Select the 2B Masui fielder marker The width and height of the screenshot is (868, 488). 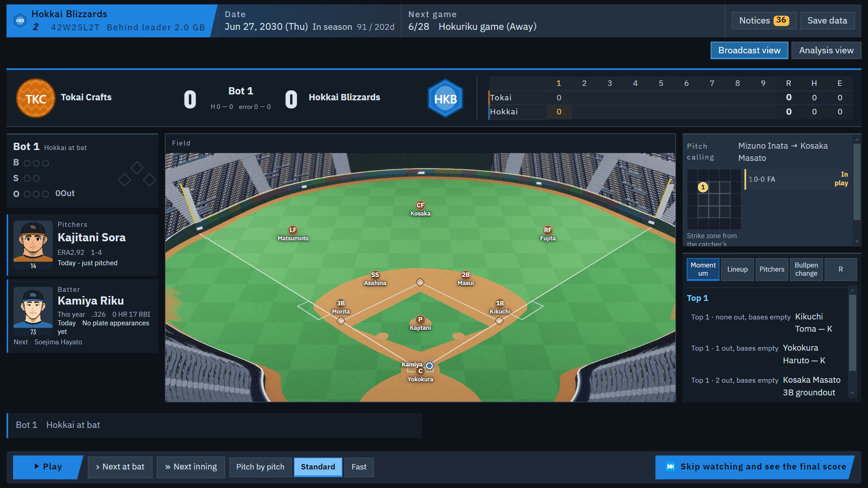(x=466, y=275)
